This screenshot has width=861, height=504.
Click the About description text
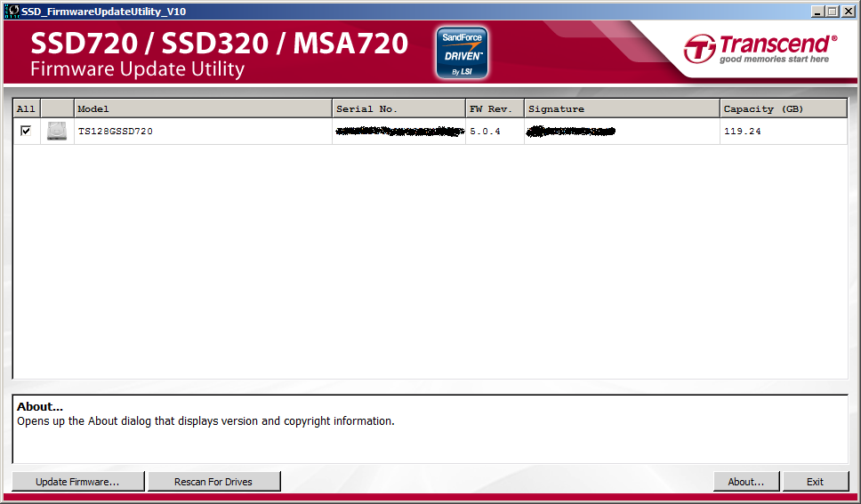[x=206, y=421]
